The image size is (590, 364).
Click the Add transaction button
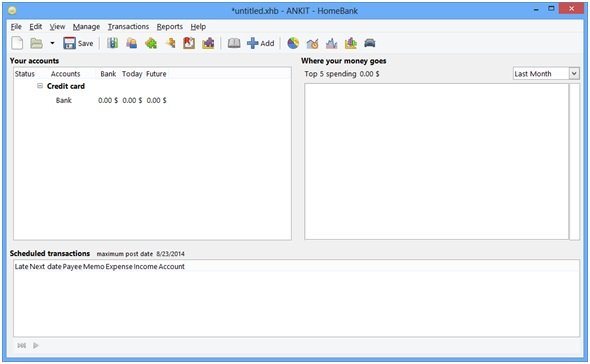point(261,43)
